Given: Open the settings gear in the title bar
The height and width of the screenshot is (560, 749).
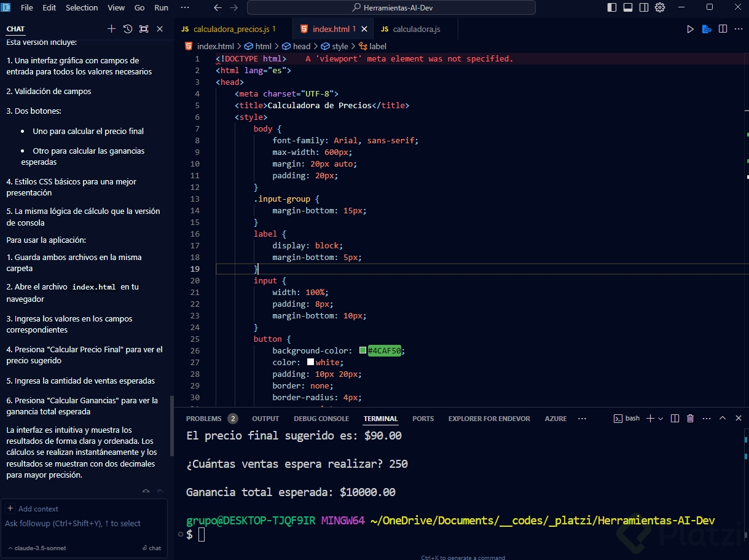Looking at the screenshot, I should tap(660, 7).
